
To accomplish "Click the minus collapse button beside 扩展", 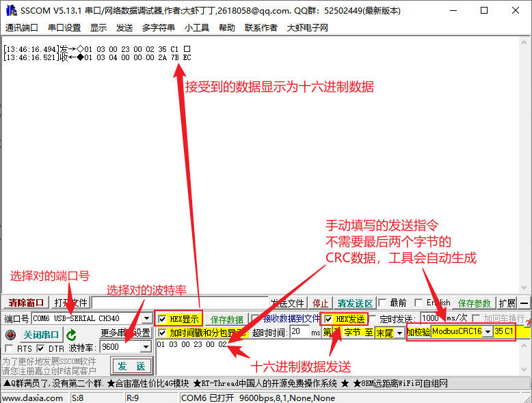I will tap(524, 303).
